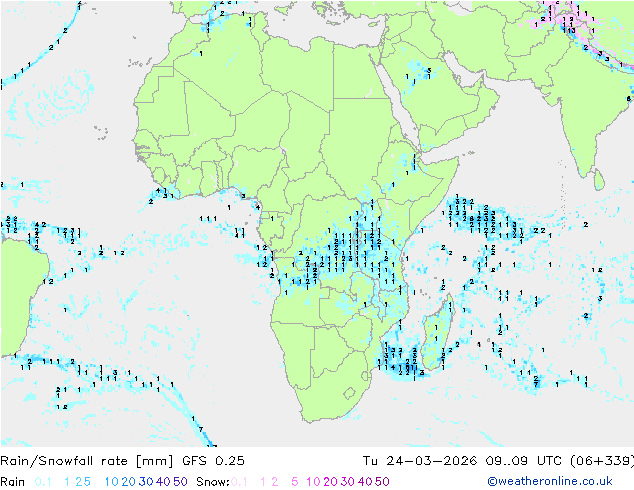
Task: Select the rain legend value 20
Action: tap(129, 482)
